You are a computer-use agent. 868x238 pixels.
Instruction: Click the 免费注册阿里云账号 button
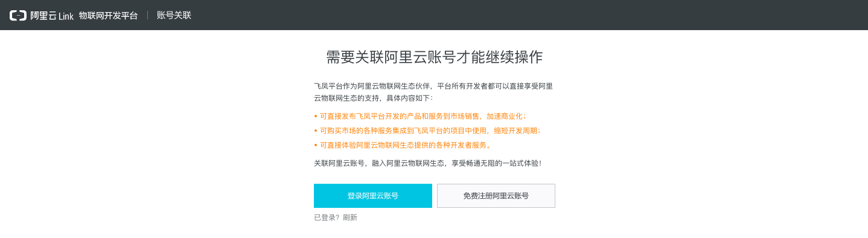496,196
